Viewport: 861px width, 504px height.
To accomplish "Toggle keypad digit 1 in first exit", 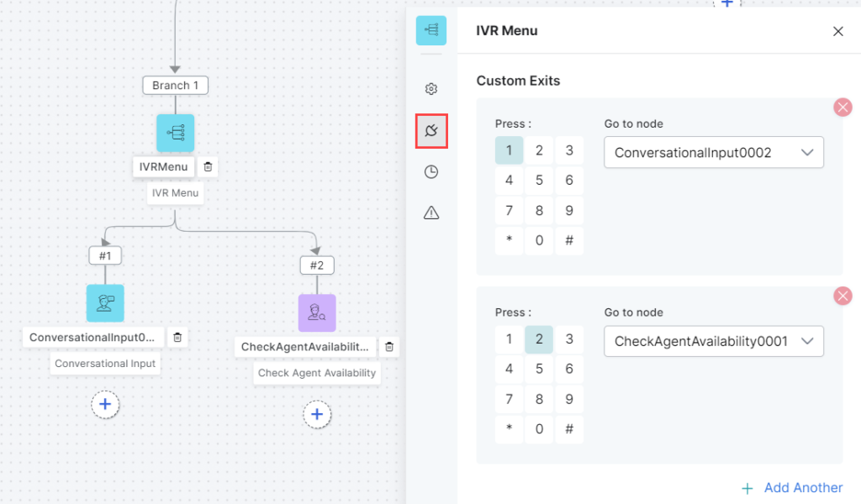I will tap(509, 151).
